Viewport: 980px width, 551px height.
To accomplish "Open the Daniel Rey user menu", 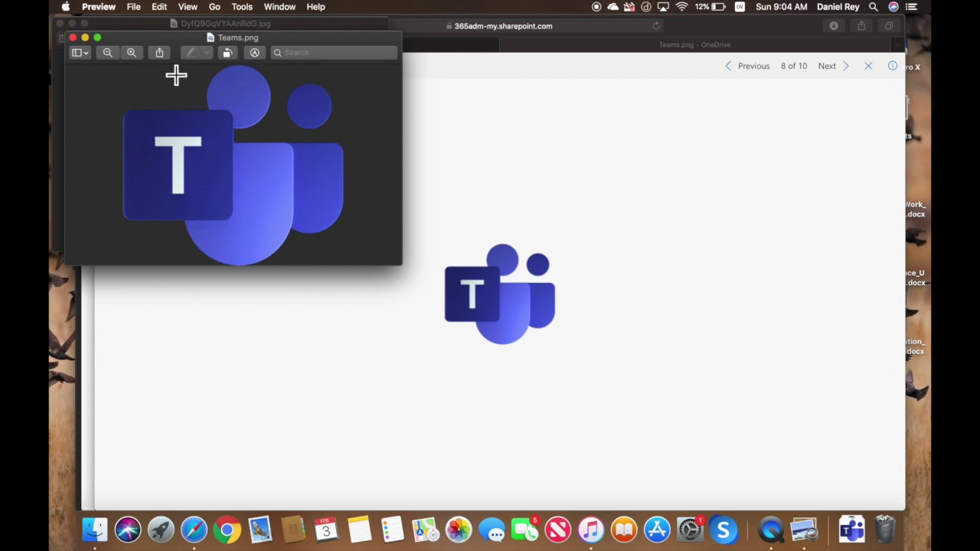I will coord(838,7).
